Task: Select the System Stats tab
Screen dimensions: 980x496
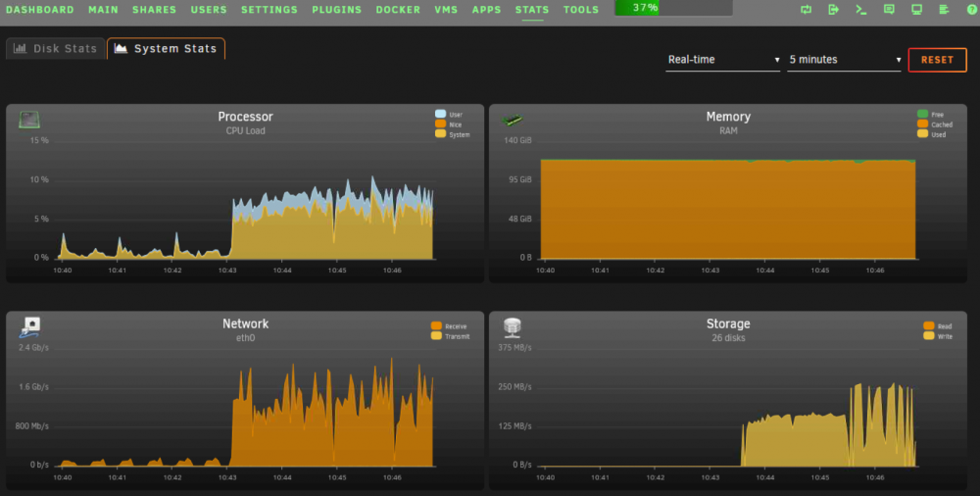Action: pyautogui.click(x=167, y=48)
